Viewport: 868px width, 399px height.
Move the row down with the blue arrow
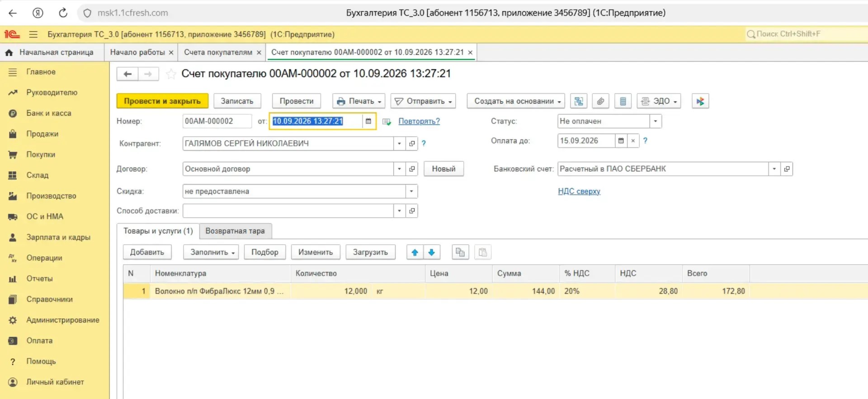(432, 252)
